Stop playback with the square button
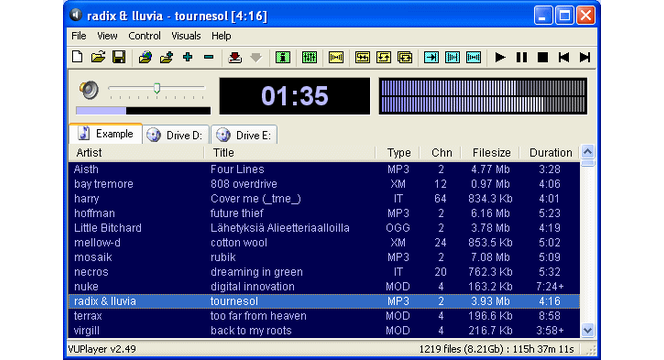Viewport: 664px width, 360px height. (x=542, y=57)
